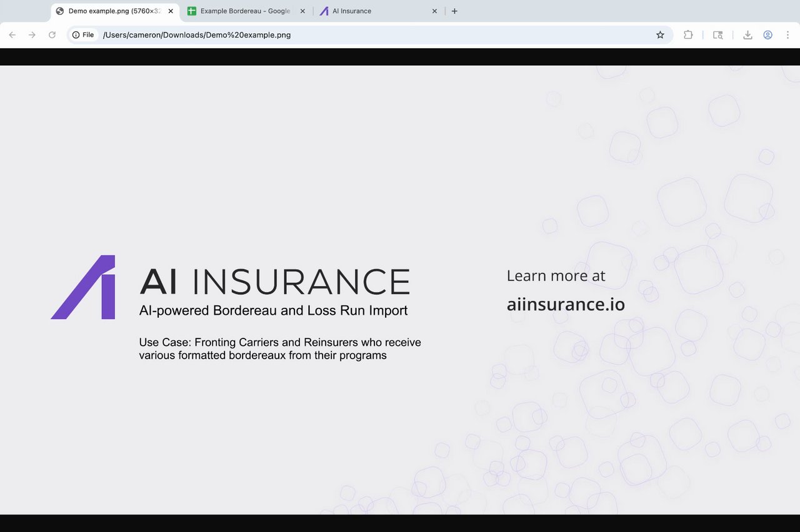800x532 pixels.
Task: Click 'various formatted bordereaux from their programs' line
Action: coord(263,355)
